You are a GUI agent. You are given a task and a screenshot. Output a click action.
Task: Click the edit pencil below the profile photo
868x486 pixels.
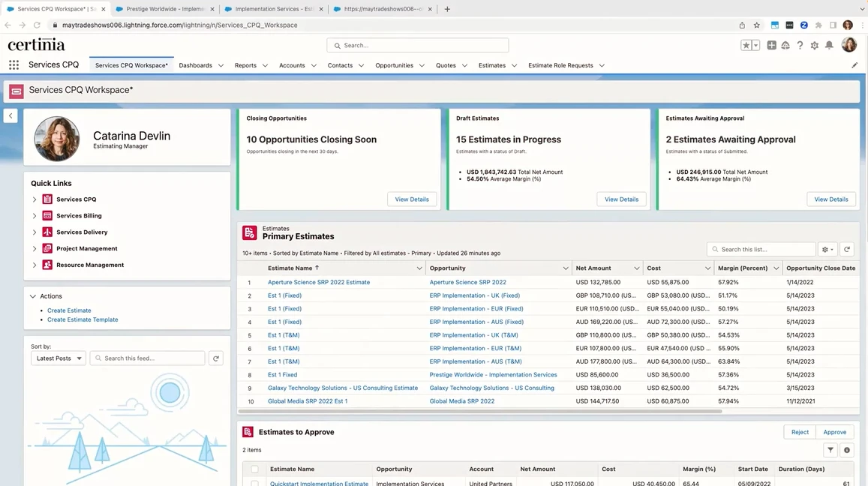pyautogui.click(x=854, y=64)
